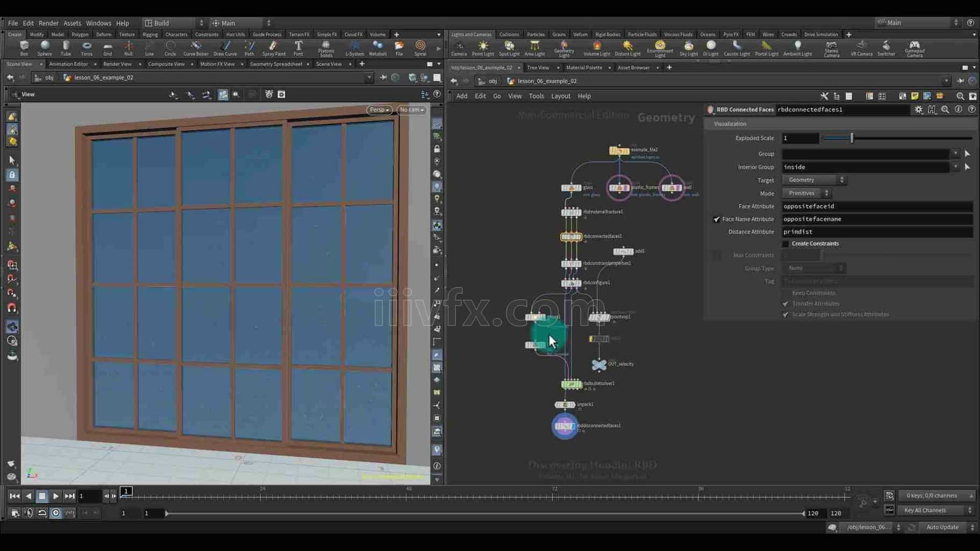Screen dimensions: 980x551
Task: Open the Build desktop dropdown
Action: [174, 23]
